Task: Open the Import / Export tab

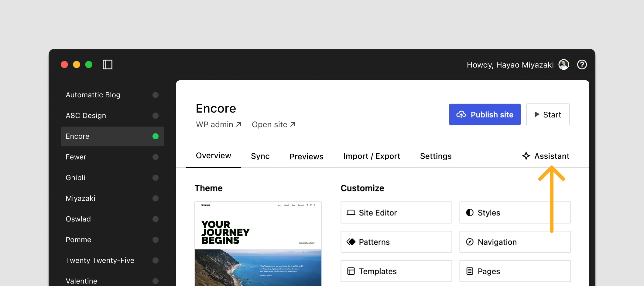Action: (372, 156)
